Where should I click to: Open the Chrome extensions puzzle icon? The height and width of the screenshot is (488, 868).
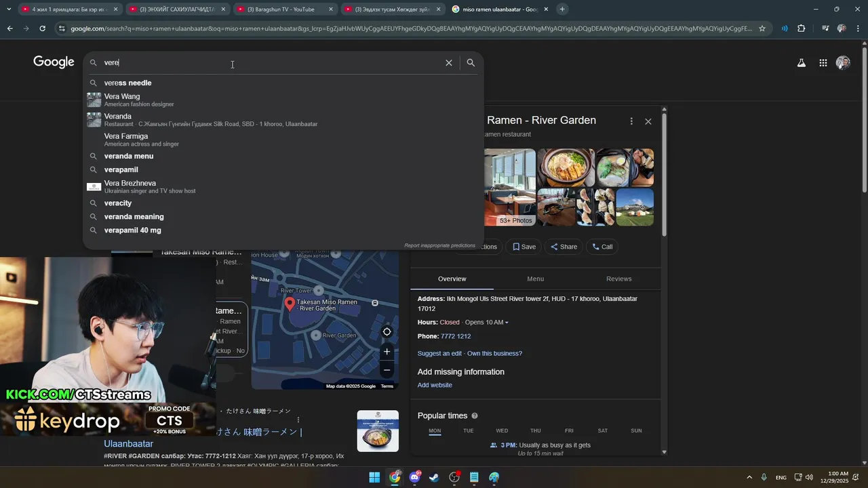pyautogui.click(x=802, y=28)
